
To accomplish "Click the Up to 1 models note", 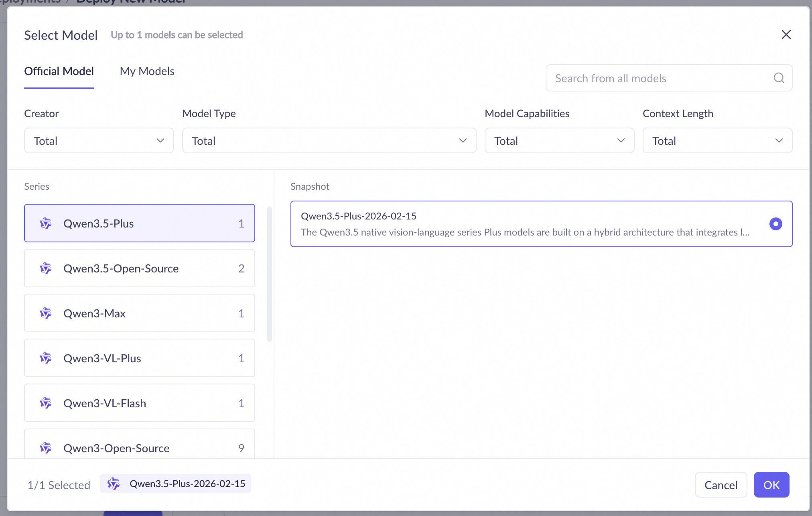I will coord(177,35).
